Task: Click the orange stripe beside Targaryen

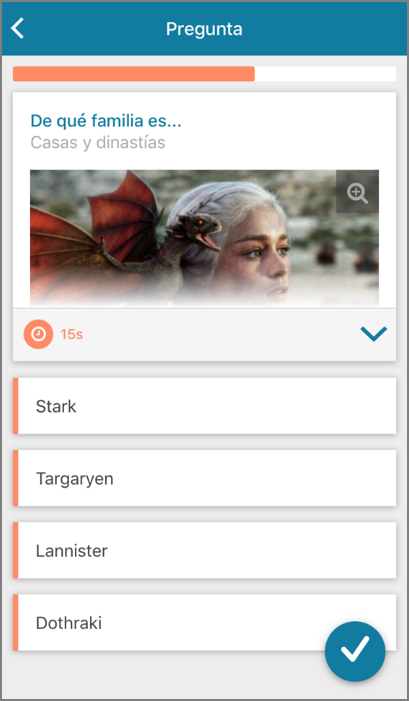Action: (x=16, y=478)
